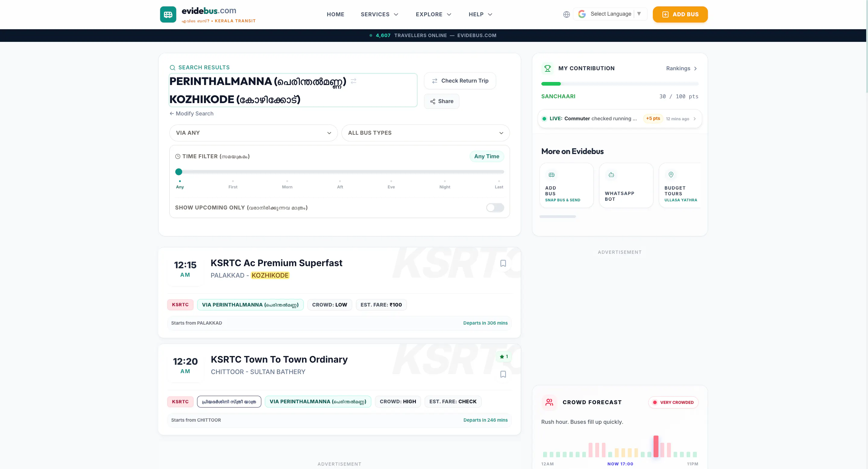
Task: Click the VIA PERINTHALMANNA tag on 12:15 bus
Action: 250,305
